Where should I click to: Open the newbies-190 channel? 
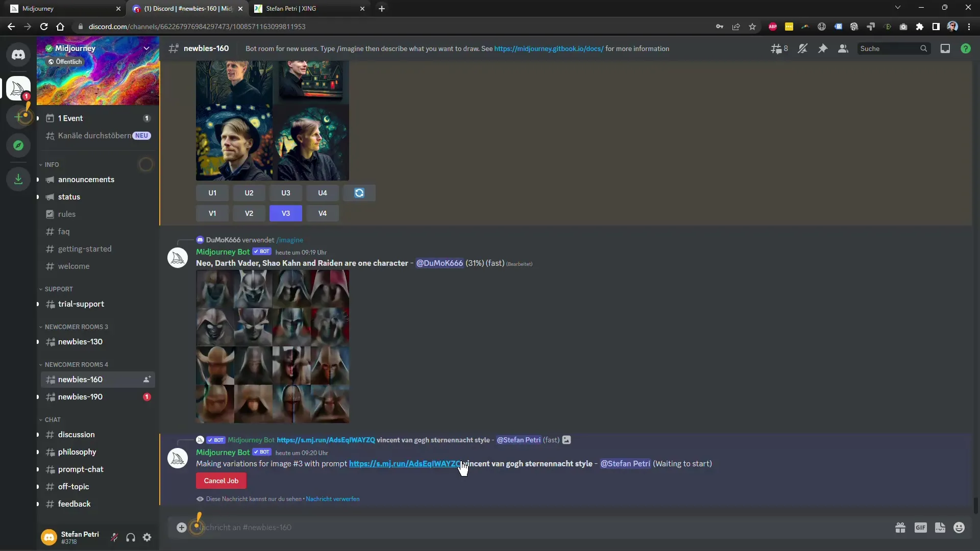[97, 397]
